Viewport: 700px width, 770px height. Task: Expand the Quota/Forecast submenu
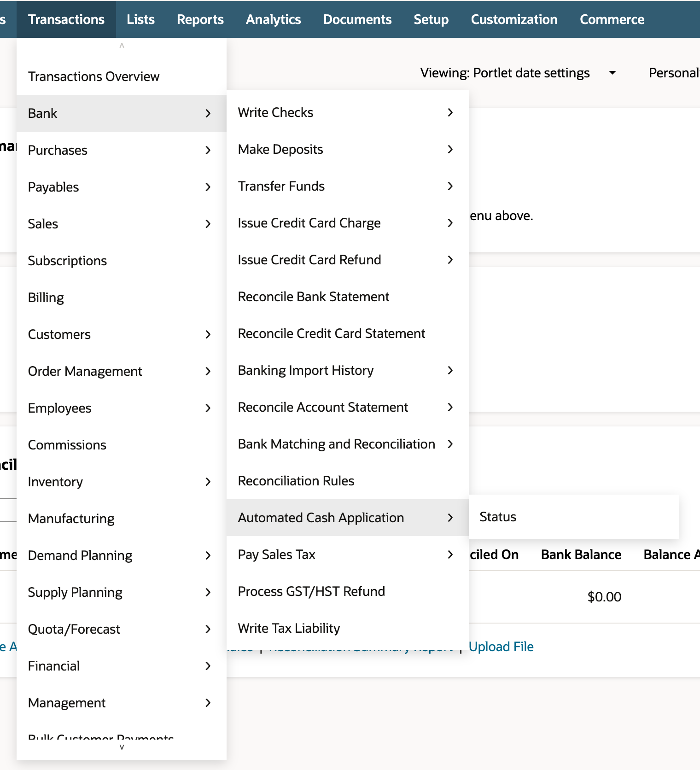(122, 629)
